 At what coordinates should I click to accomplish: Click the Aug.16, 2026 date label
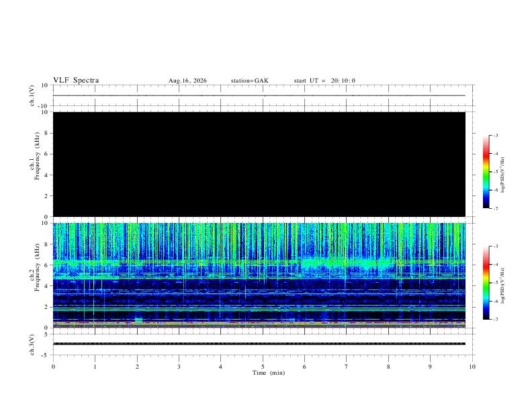[187, 81]
